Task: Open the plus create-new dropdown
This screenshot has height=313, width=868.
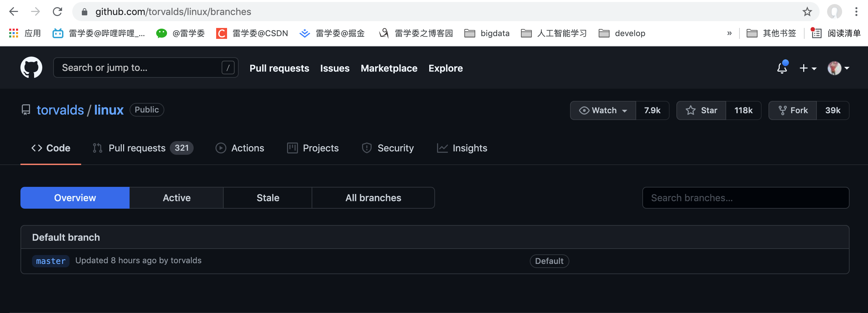Action: [x=808, y=68]
